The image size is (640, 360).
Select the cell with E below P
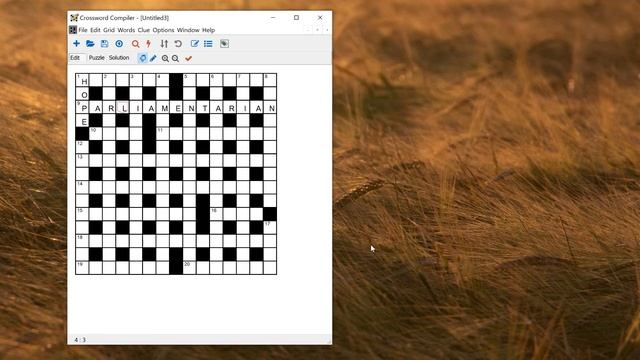click(x=82, y=121)
